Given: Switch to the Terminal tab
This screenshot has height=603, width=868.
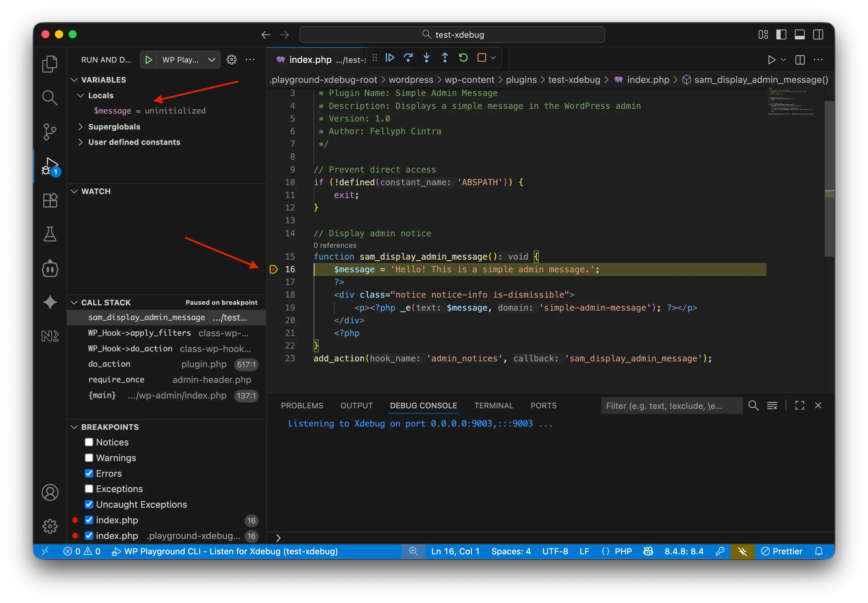Looking at the screenshot, I should (494, 405).
